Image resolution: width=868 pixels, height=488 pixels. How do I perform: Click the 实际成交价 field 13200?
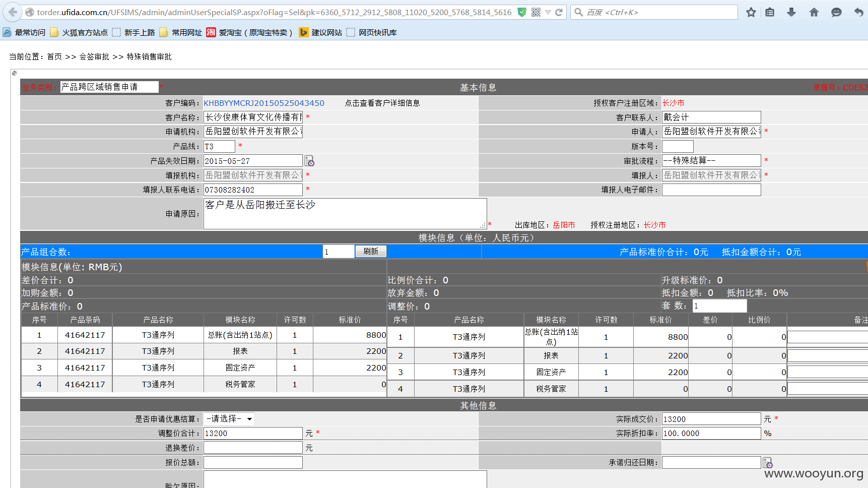click(711, 419)
